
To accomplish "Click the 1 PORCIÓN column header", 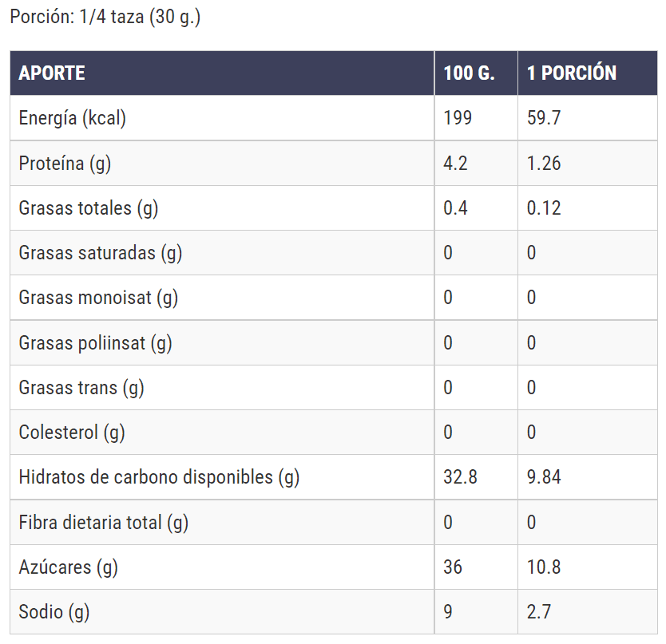I will click(x=572, y=73).
